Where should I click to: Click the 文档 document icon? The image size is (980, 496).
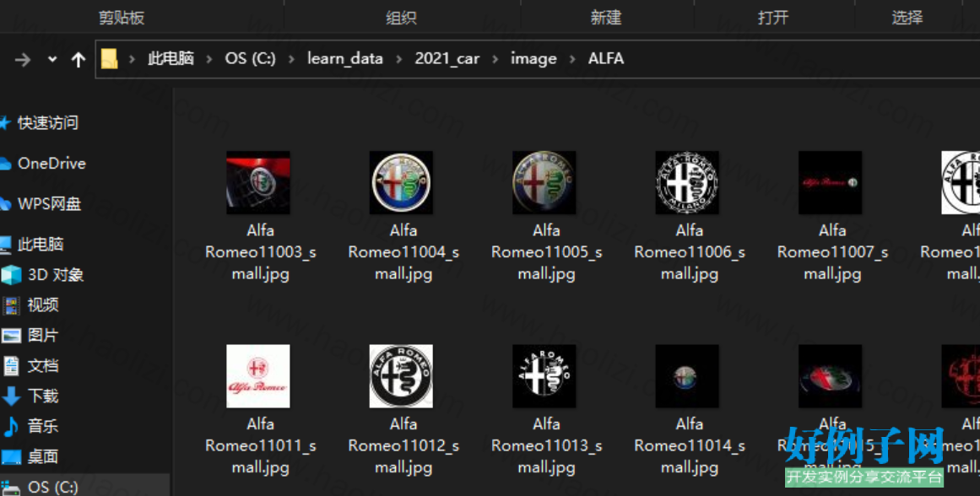[x=11, y=366]
